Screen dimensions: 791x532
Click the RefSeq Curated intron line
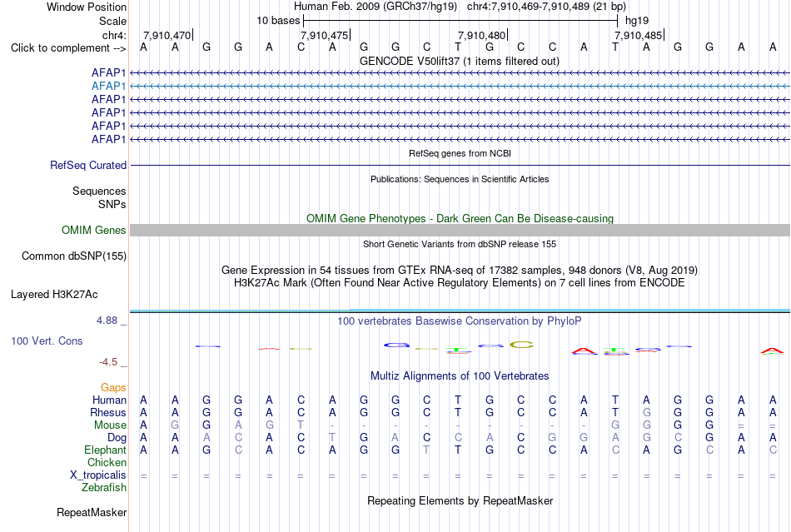tap(460, 166)
